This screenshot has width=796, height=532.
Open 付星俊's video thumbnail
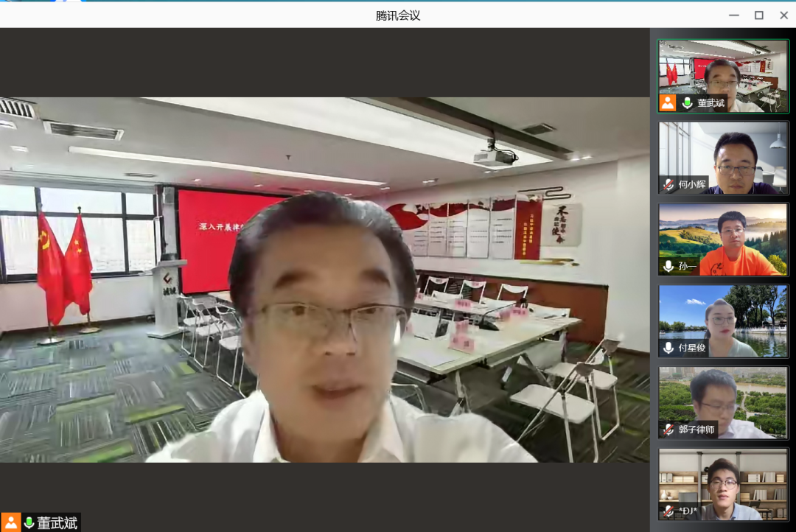(723, 321)
